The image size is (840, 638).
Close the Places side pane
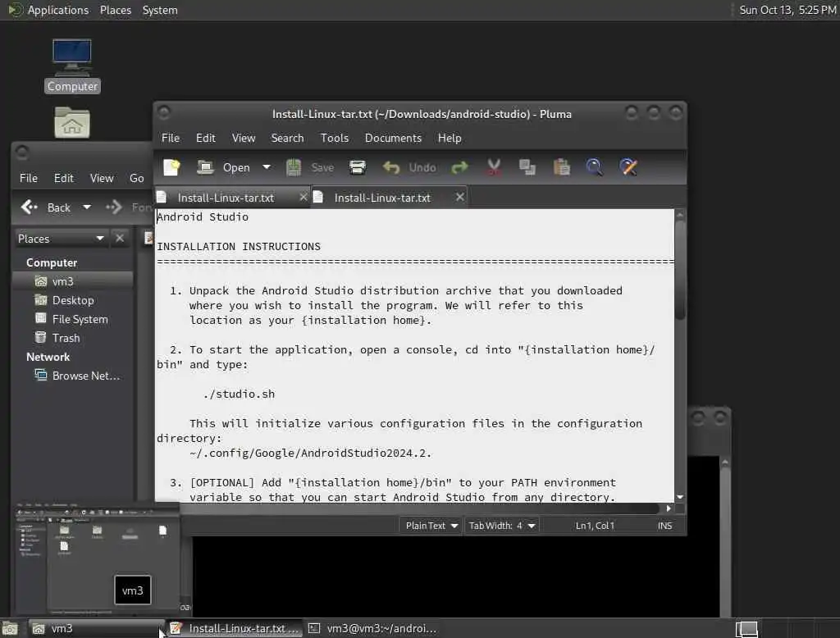coord(120,238)
